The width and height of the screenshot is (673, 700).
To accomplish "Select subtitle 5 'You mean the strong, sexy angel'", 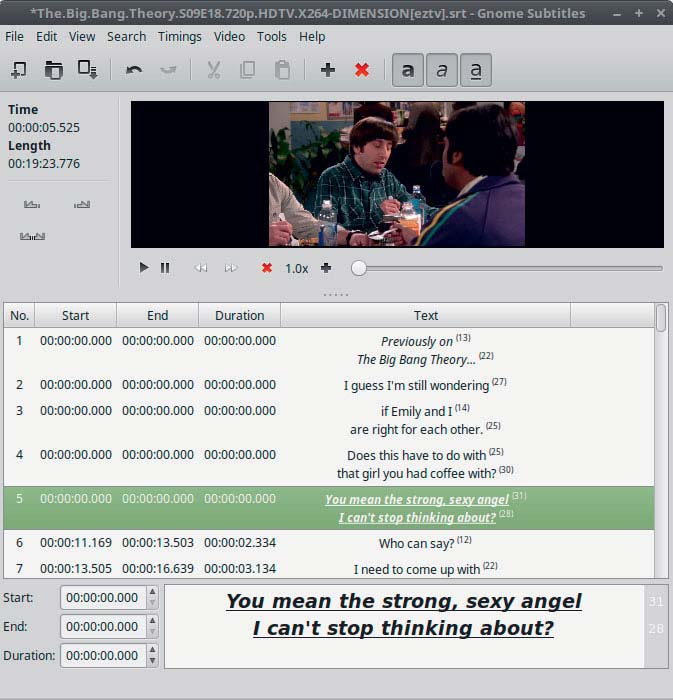I will coord(329,508).
